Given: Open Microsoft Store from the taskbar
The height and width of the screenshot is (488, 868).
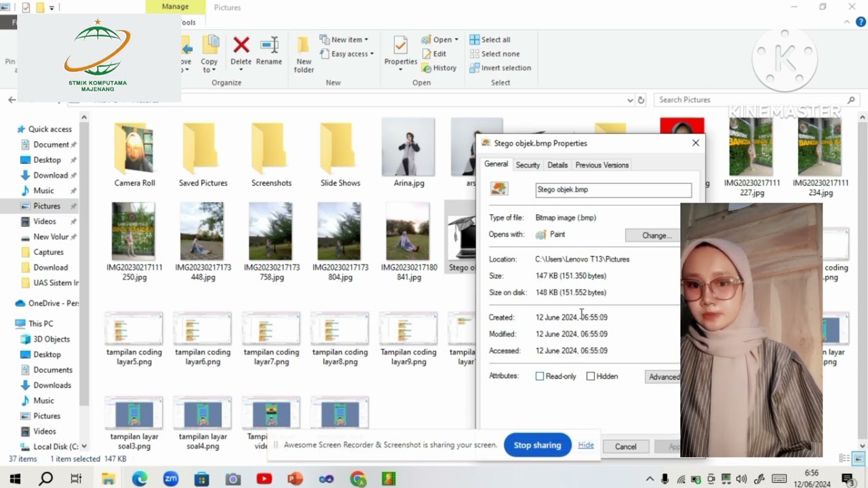Looking at the screenshot, I should (x=201, y=479).
